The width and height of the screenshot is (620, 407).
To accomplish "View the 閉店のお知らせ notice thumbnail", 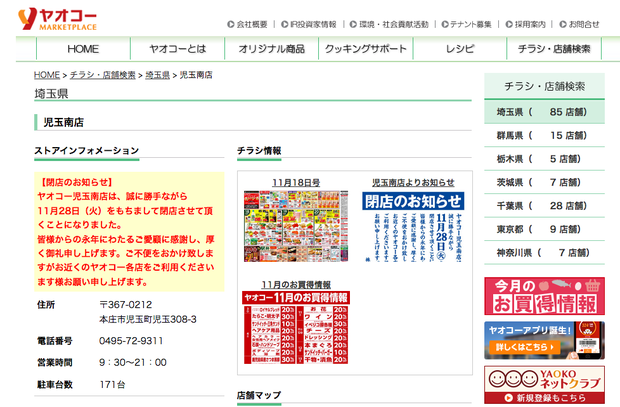I will coord(412,227).
